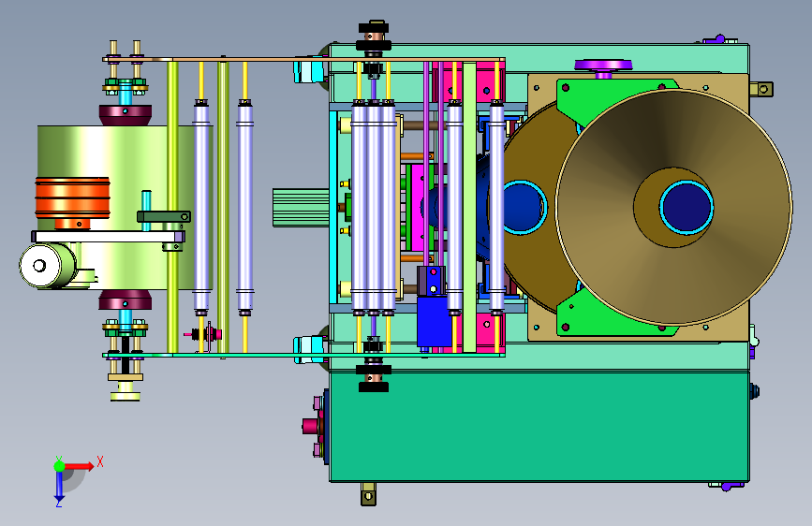Select the dark green lever arm
The image size is (812, 526).
point(164,216)
